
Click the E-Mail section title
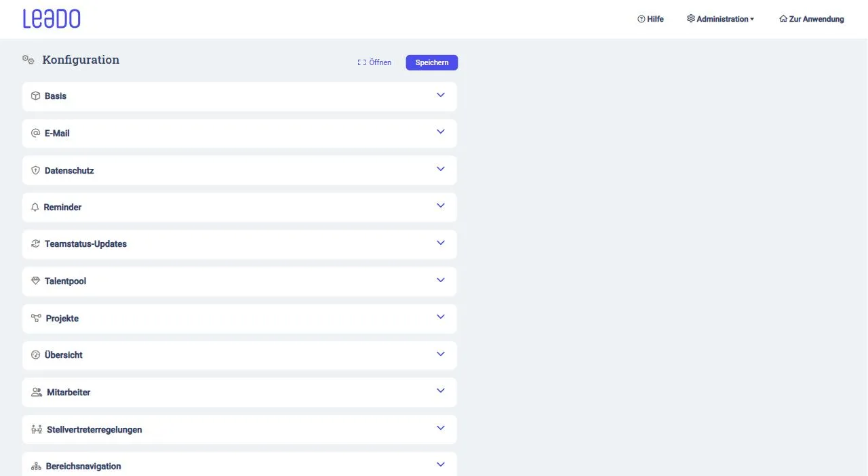pos(57,134)
